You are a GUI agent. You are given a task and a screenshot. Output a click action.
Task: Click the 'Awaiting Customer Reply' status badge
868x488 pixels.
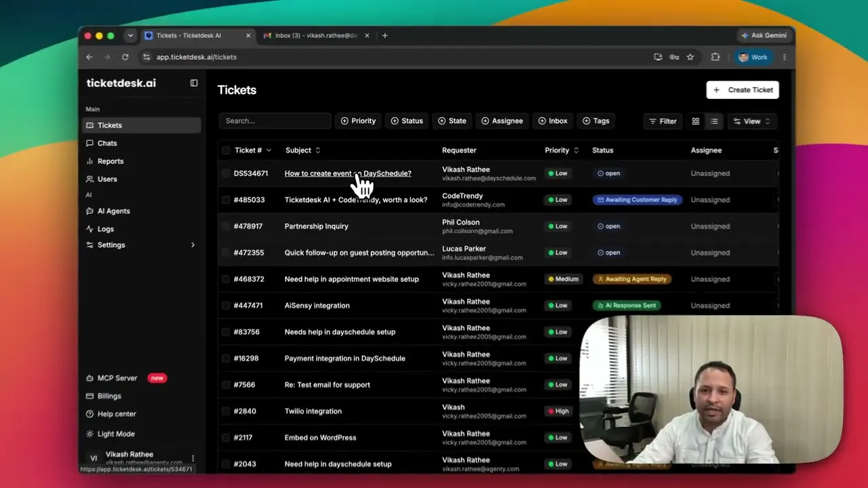pos(637,200)
